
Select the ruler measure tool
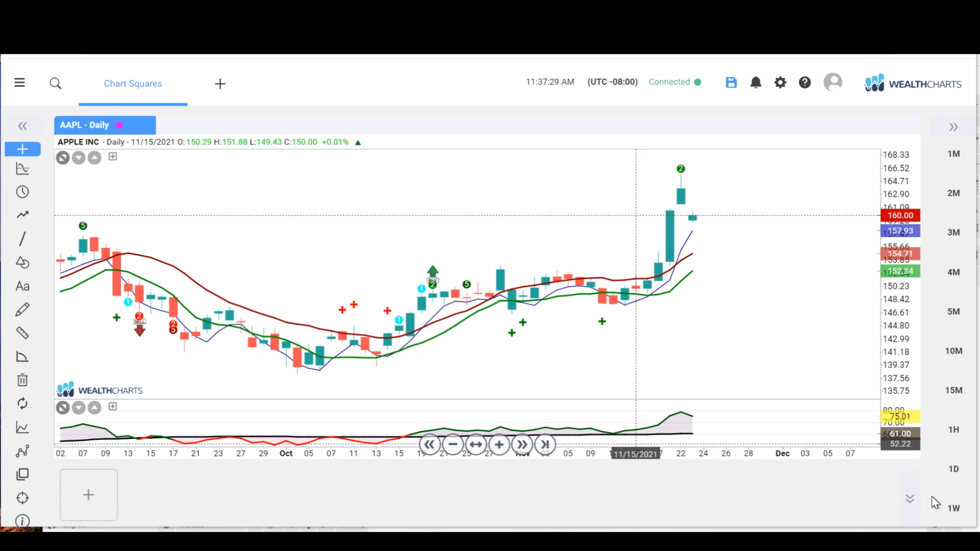[x=22, y=333]
